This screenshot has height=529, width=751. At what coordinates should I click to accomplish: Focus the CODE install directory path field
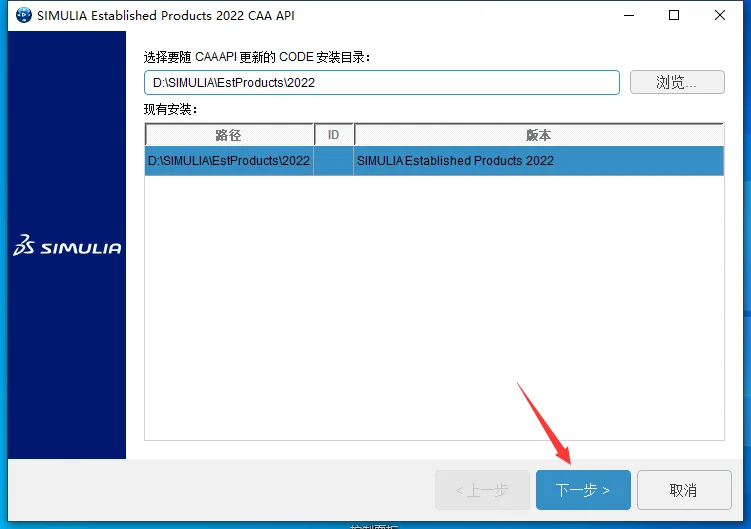(x=382, y=82)
